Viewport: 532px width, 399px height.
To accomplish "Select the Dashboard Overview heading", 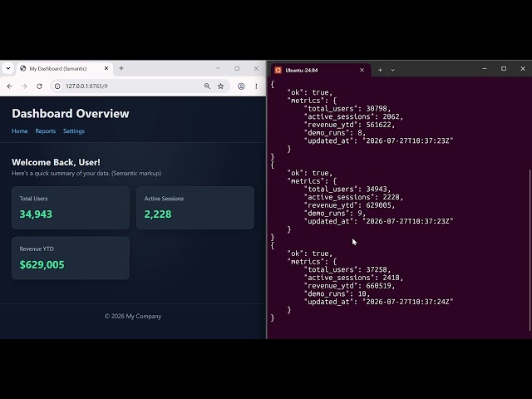I will coord(71,113).
